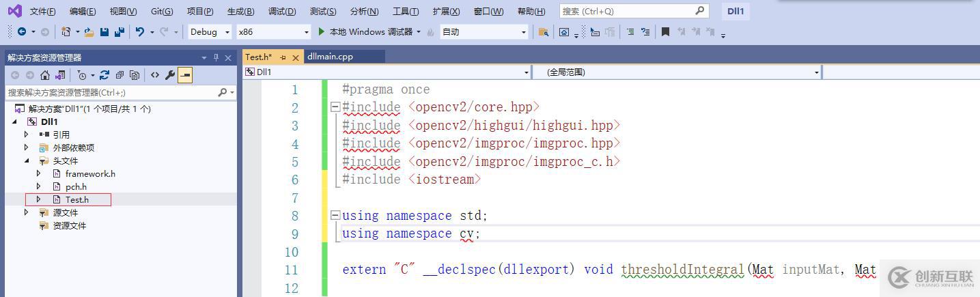Collapse the include block at line 2
Screen dimensions: 980x297
[335, 107]
